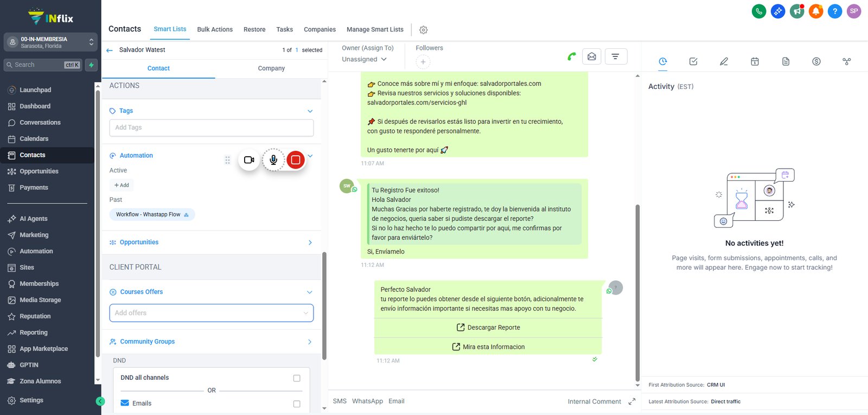868x415 pixels.
Task: Check the DND all channels checkbox
Action: (297, 378)
